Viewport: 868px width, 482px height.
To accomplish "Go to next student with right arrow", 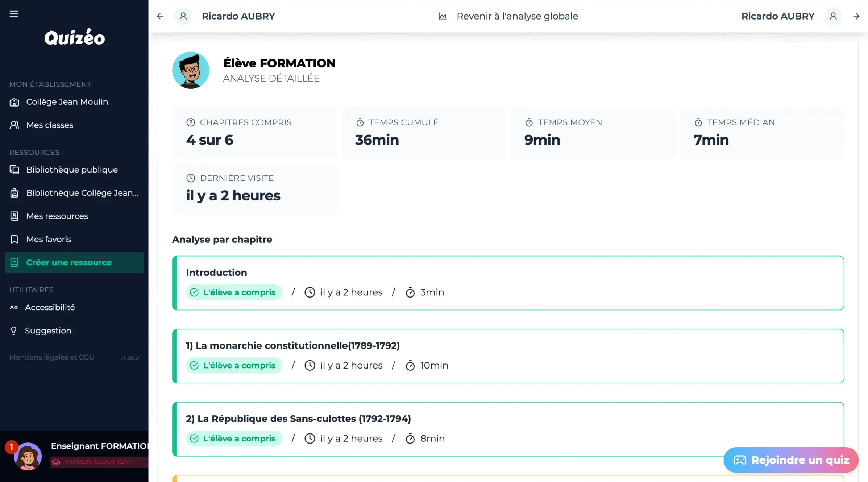I will (856, 16).
